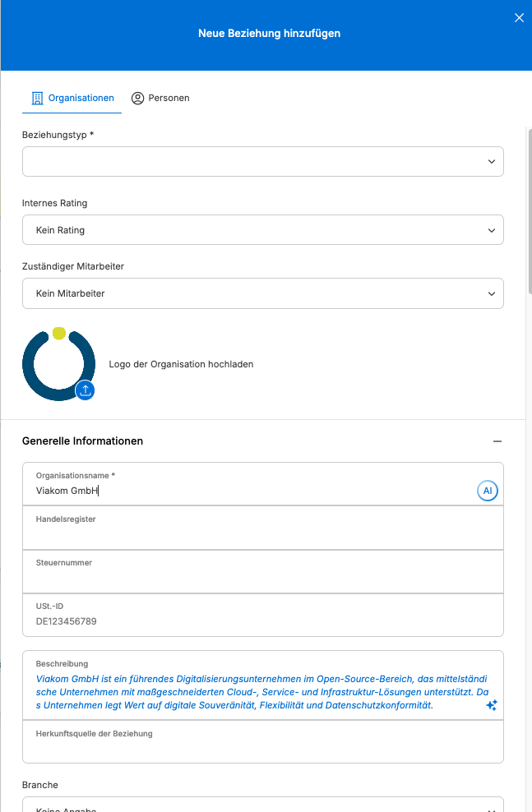Open the Beziehungstyp dropdown

pyautogui.click(x=262, y=162)
